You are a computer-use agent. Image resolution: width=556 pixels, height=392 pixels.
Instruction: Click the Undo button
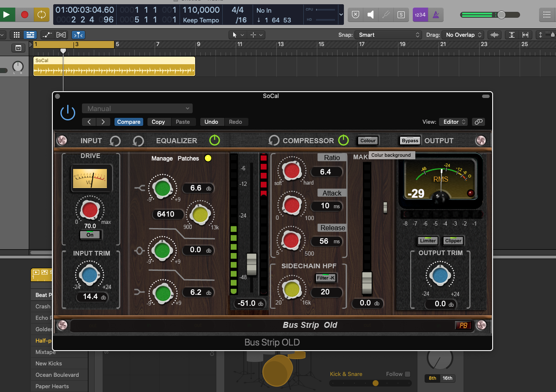point(211,122)
